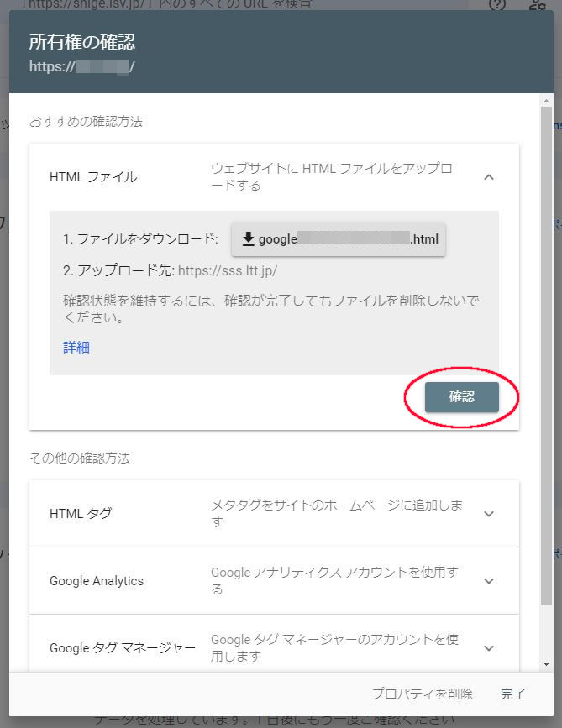Collapse the HTML ファイル section
The height and width of the screenshot is (728, 562).
489,177
